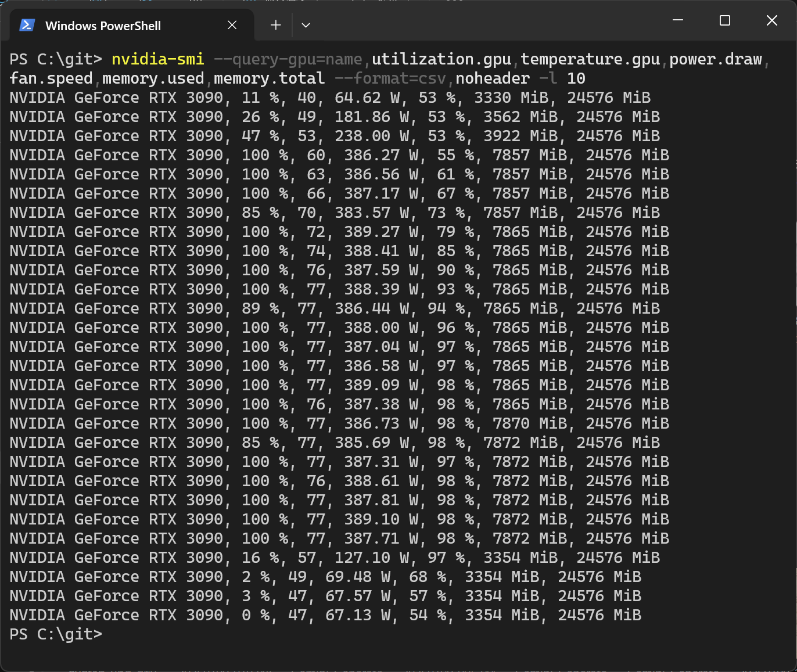
Task: Click the 79 % fan speed value
Action: 455,232
